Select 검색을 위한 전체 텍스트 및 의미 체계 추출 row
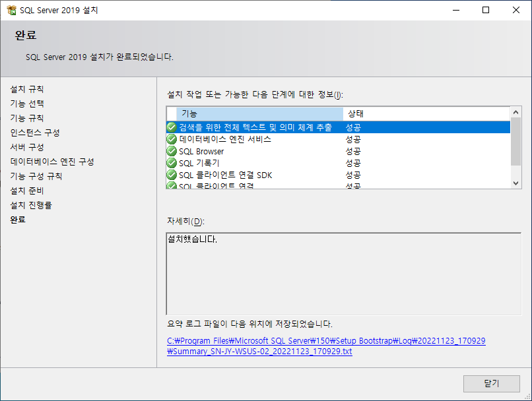The height and width of the screenshot is (401, 532). pos(338,127)
